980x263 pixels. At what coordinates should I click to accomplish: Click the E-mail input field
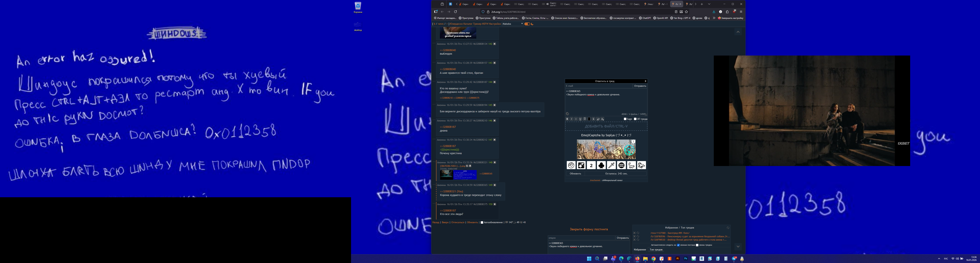pyautogui.click(x=598, y=86)
